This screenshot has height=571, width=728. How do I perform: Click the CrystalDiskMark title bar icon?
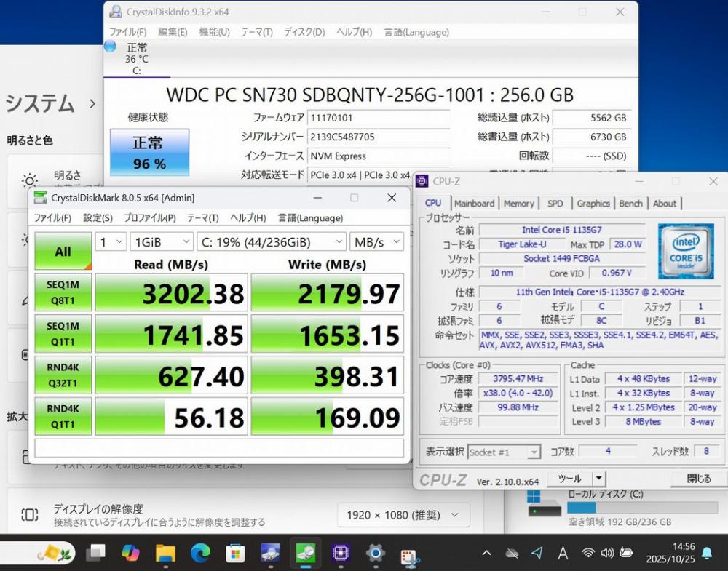point(40,198)
